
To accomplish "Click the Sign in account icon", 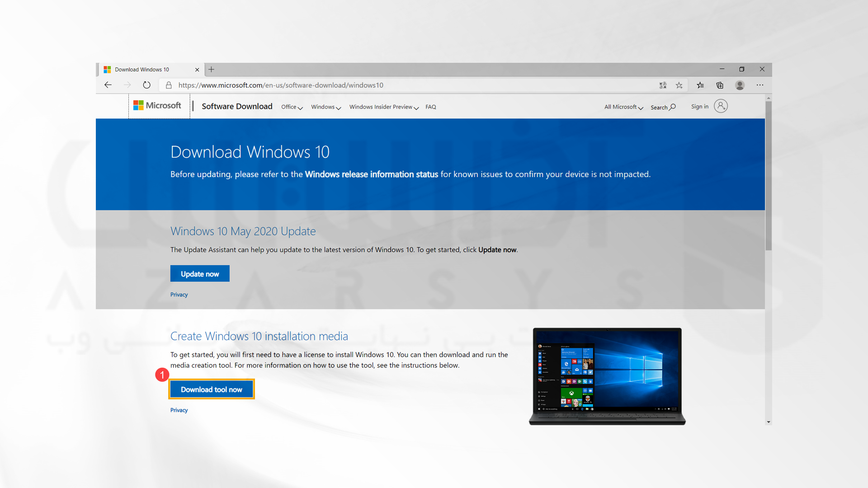I will [x=721, y=106].
